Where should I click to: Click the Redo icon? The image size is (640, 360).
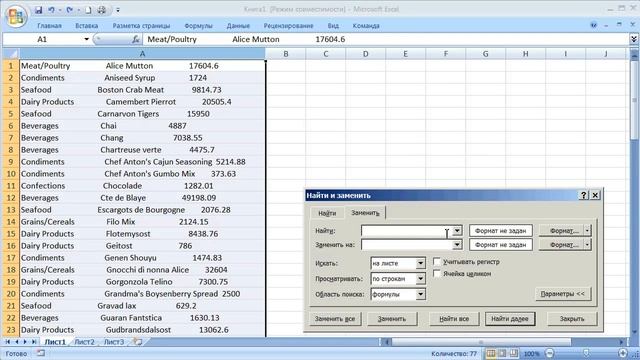click(70, 10)
